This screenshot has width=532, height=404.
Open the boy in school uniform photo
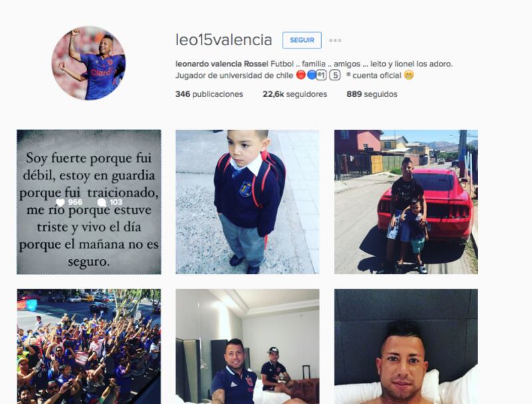(x=247, y=202)
